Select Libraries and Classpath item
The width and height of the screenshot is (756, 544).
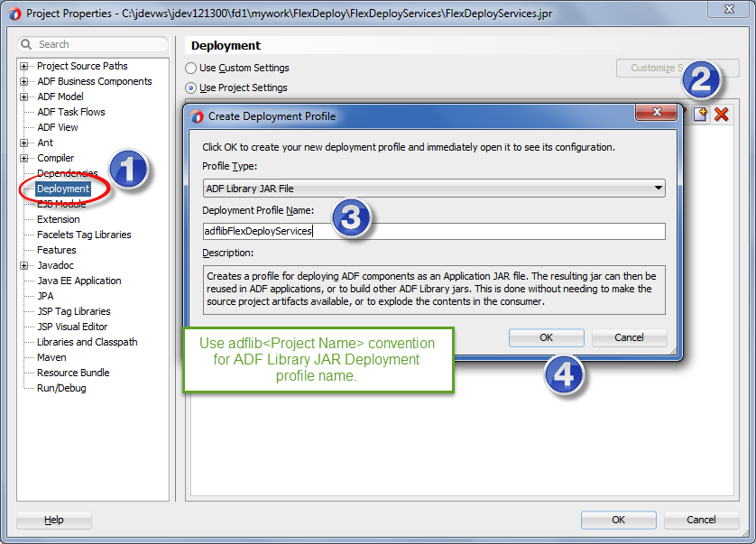pos(88,343)
